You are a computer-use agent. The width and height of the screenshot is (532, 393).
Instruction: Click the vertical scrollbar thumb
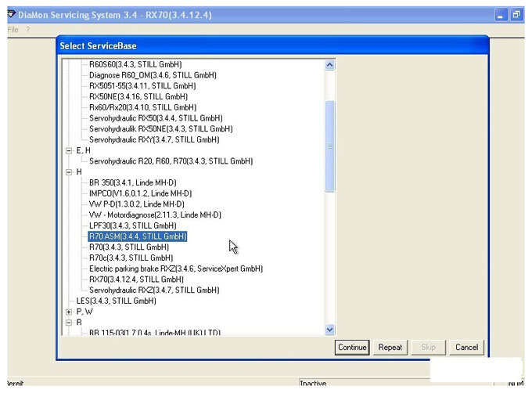330,146
